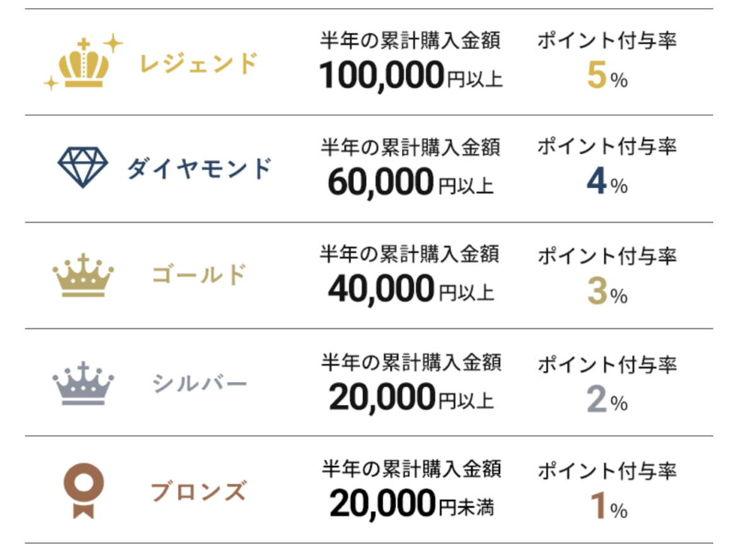Click the 5% point rate value

607,77
